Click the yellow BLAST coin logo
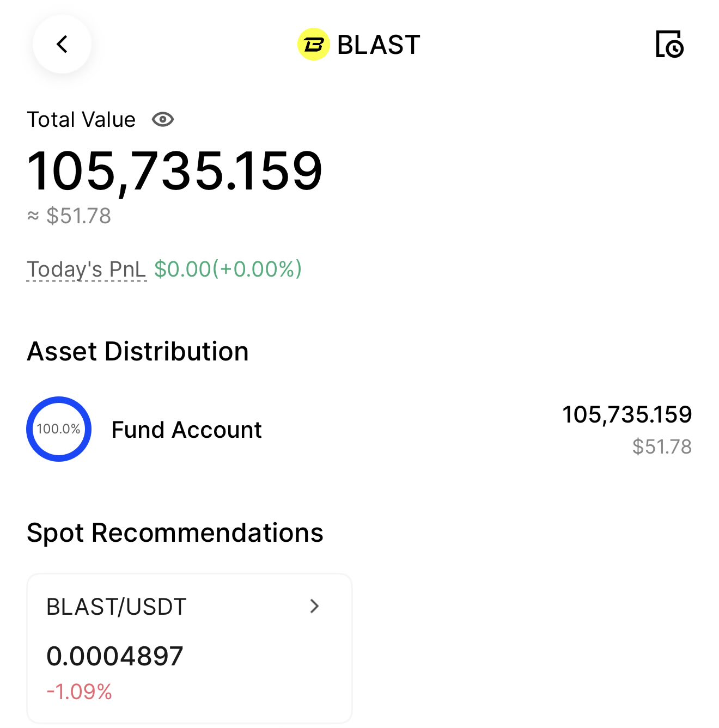The height and width of the screenshot is (728, 719). (x=313, y=44)
